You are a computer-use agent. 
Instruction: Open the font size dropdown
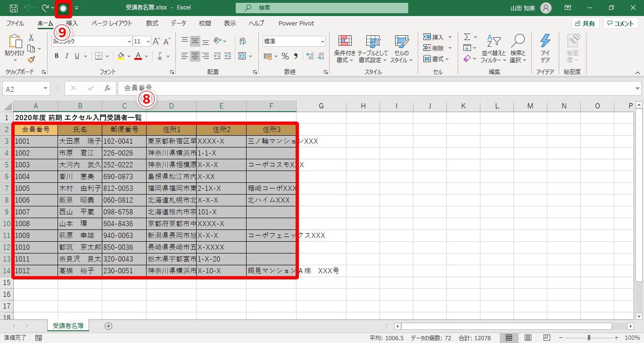pos(148,41)
